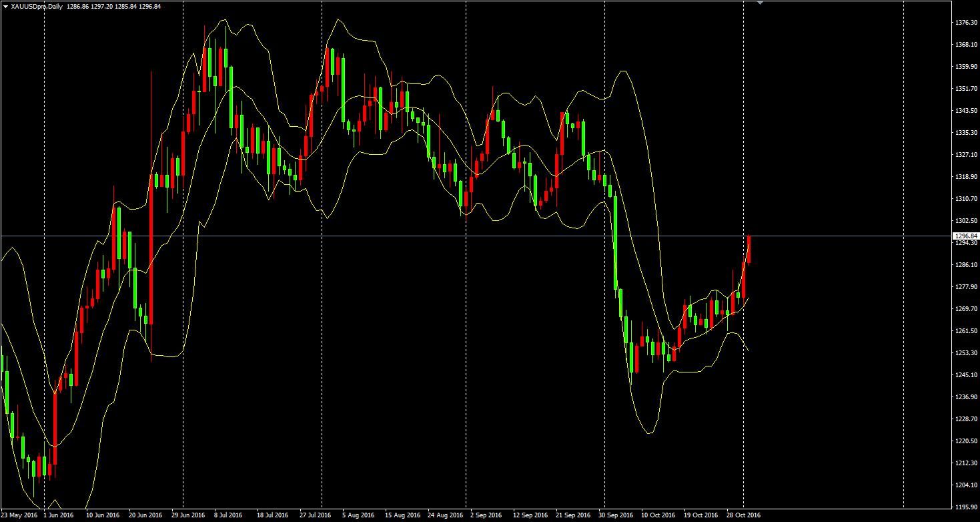Click the 1253.30 level on price axis
The width and height of the screenshot is (980, 522).
[966, 353]
